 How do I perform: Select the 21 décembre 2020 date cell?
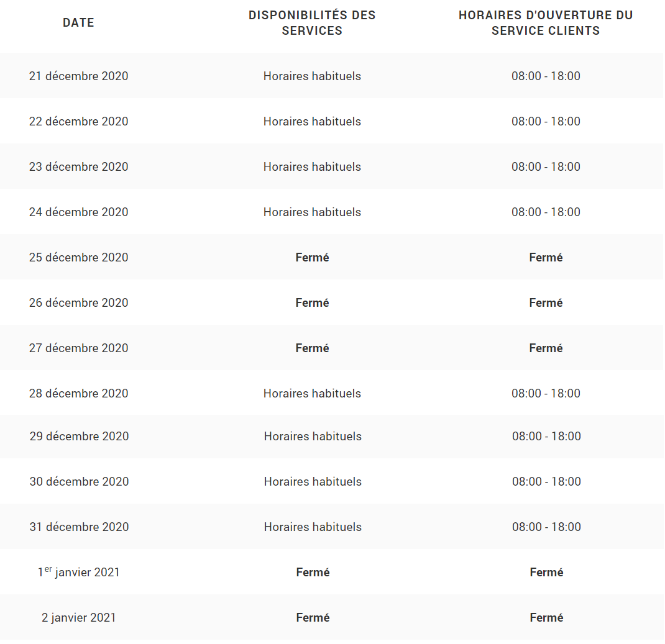click(78, 76)
